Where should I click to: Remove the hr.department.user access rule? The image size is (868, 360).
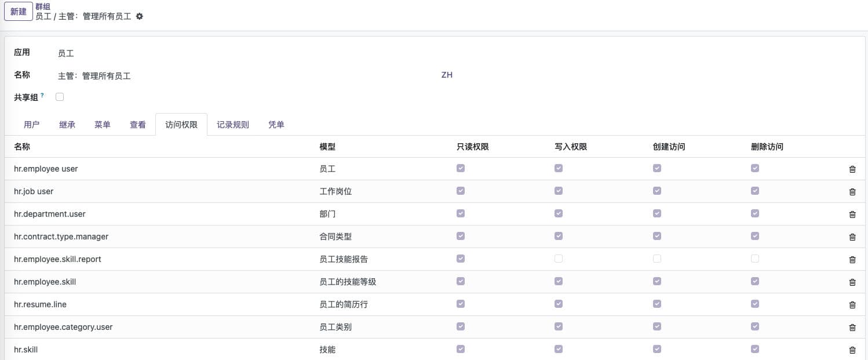(x=852, y=214)
